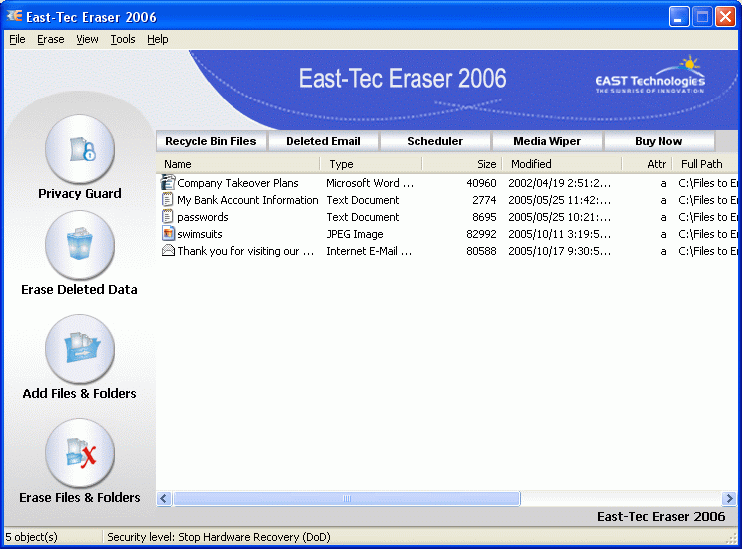
Task: Sort by the Modified column header
Action: [562, 164]
